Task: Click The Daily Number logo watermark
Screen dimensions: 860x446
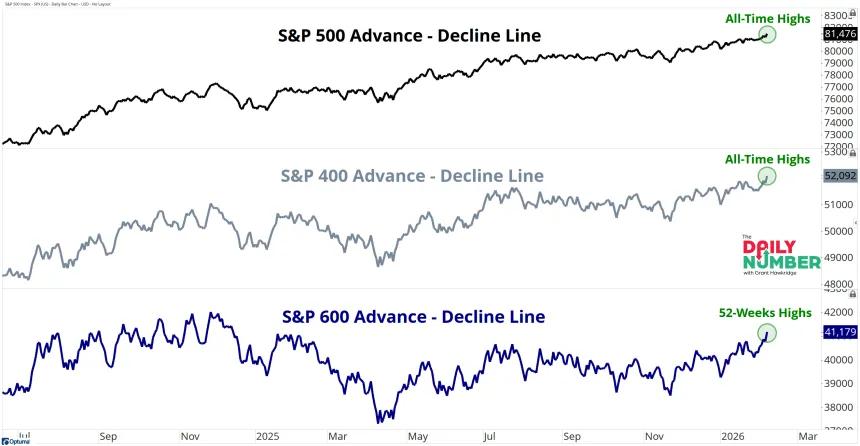Action: (x=782, y=255)
